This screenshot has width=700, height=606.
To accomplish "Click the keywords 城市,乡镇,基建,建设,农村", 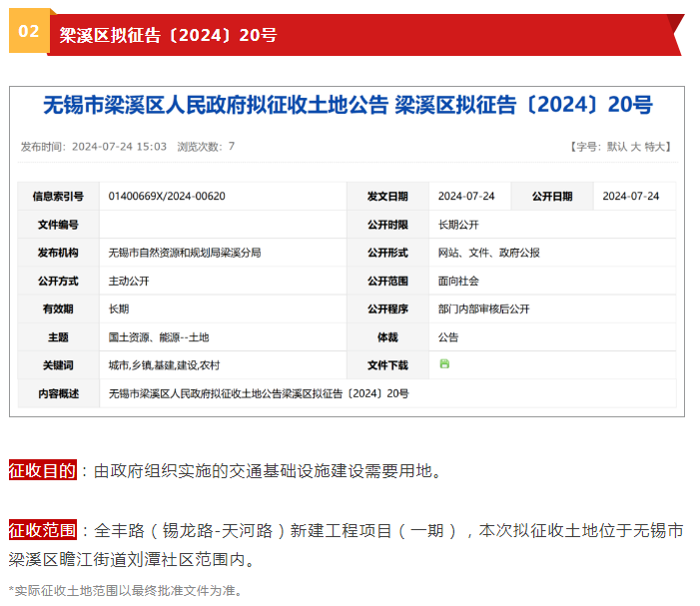I will pyautogui.click(x=164, y=365).
